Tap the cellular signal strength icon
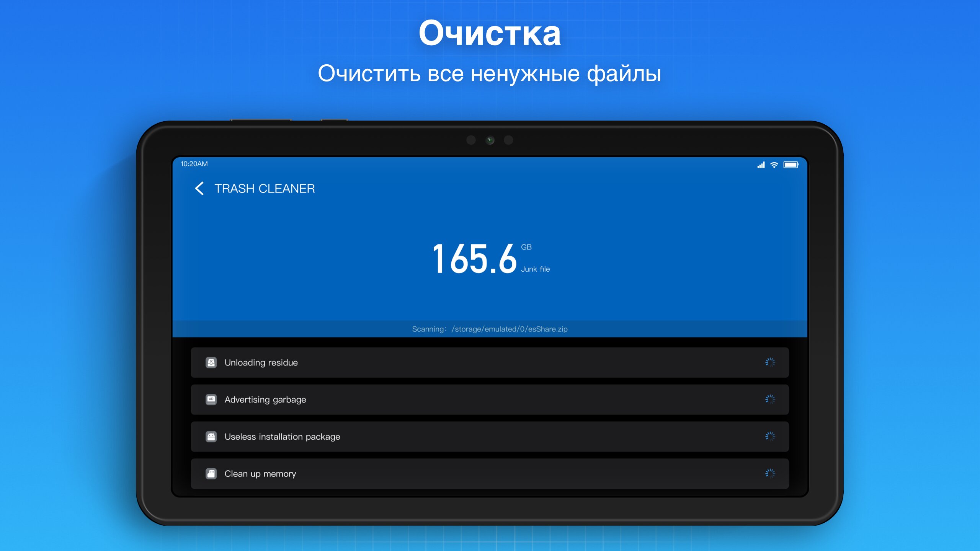The width and height of the screenshot is (980, 551). [x=761, y=165]
